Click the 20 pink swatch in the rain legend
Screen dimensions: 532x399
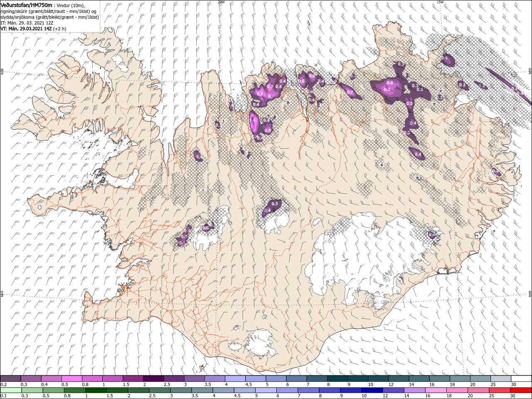478,390
